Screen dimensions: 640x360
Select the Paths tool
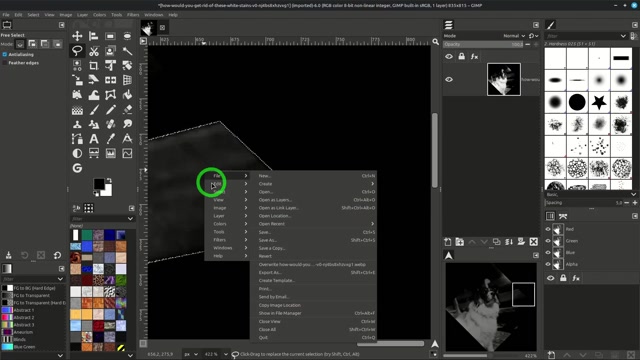(77, 139)
